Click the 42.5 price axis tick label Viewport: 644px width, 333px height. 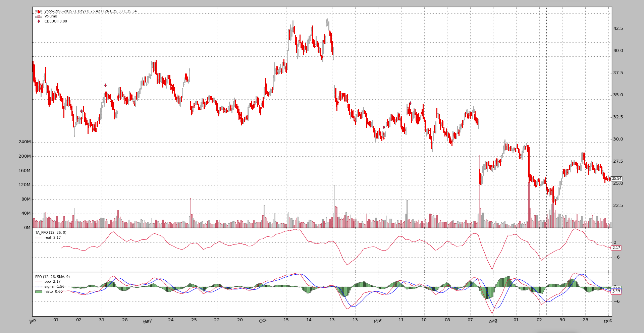coord(618,29)
